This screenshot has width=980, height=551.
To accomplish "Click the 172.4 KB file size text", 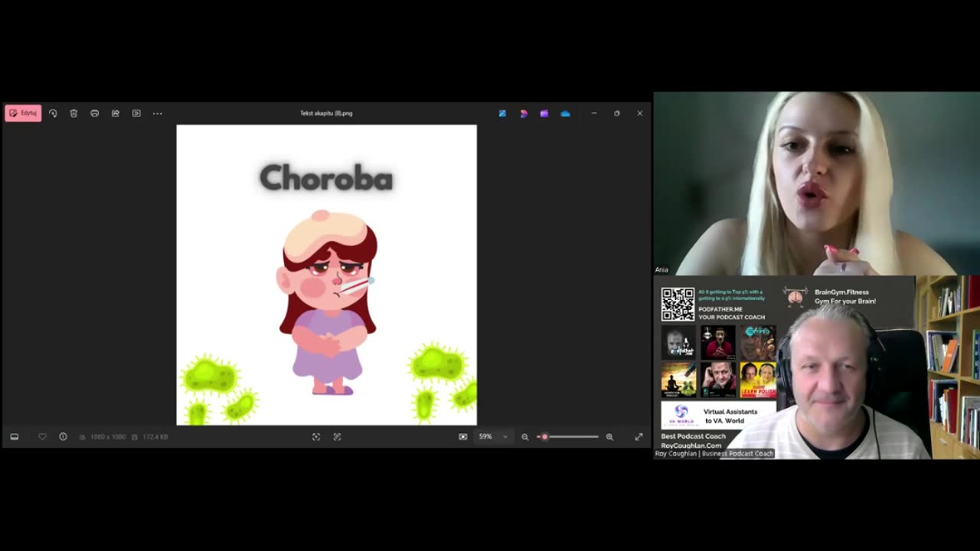I will [155, 437].
